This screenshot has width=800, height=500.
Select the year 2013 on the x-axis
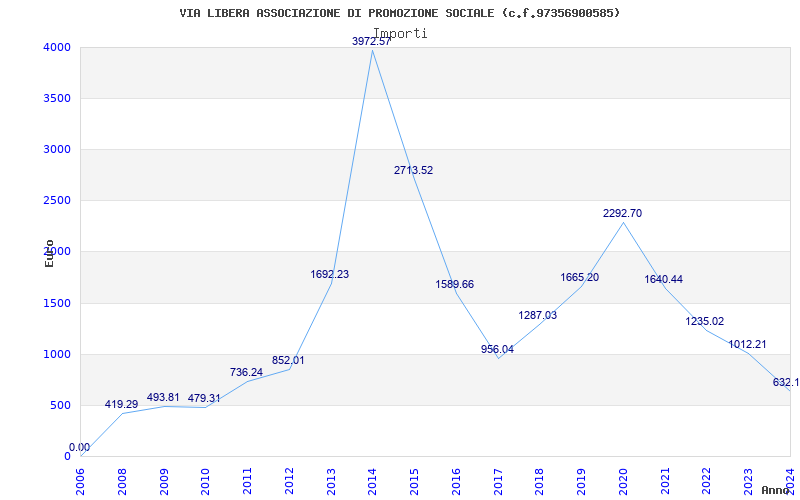coord(331,481)
